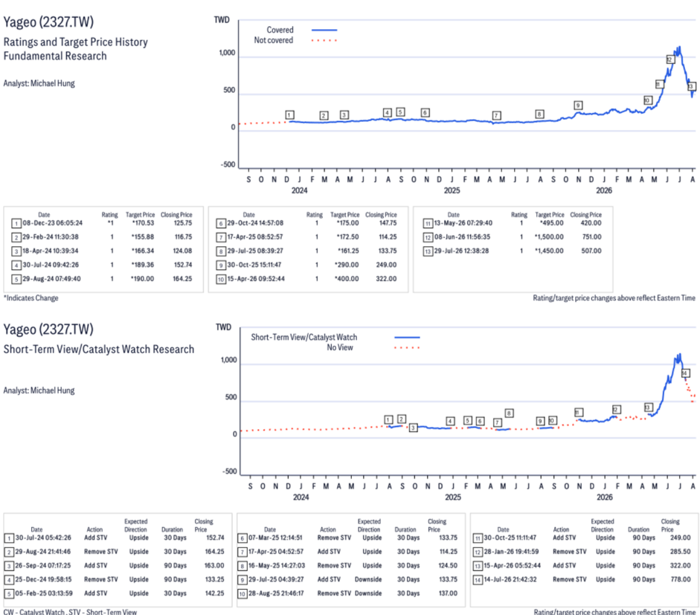Click target price "*166.34"
The width and height of the screenshot is (700, 615).
143,251
